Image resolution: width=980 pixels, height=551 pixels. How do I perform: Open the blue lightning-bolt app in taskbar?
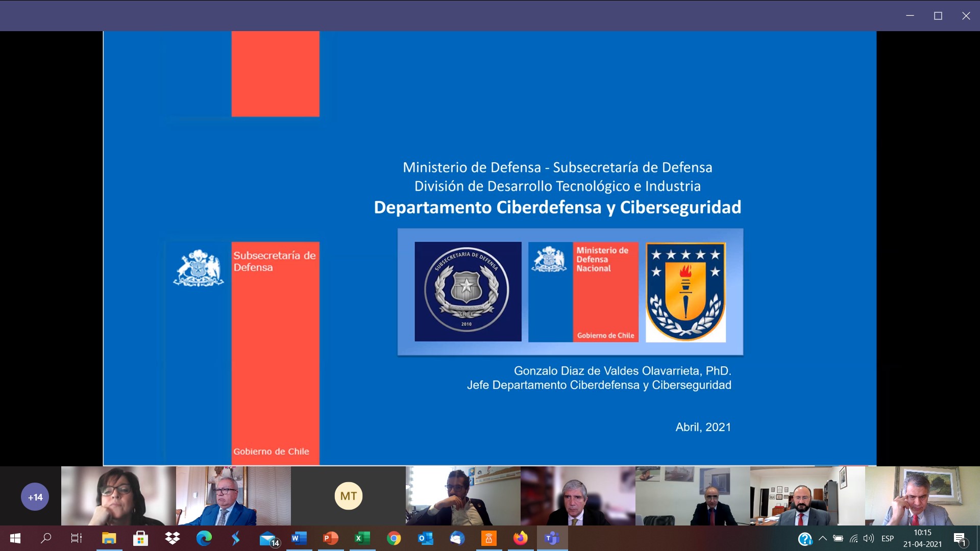tap(236, 538)
